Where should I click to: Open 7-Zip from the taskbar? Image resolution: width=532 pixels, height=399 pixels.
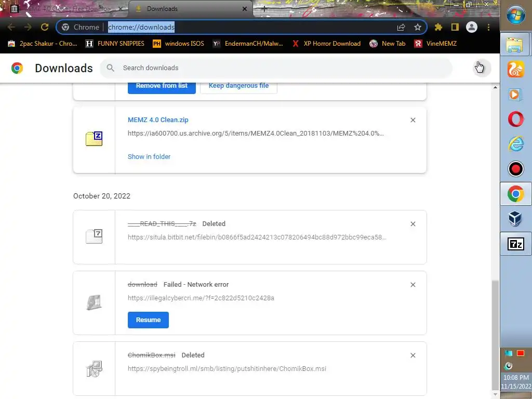tap(516, 244)
